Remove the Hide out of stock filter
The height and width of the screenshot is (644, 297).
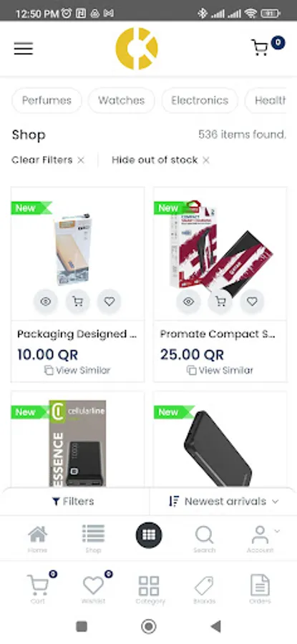[206, 160]
